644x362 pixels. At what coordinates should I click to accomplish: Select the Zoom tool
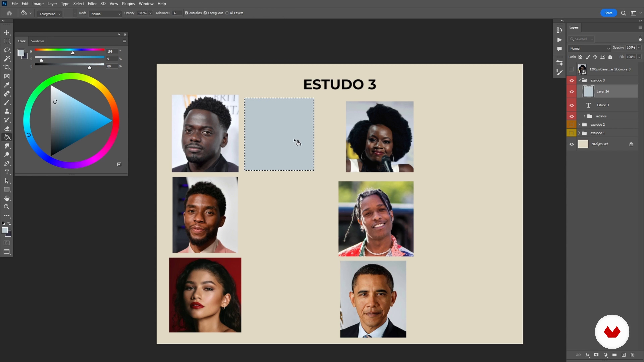click(x=7, y=207)
